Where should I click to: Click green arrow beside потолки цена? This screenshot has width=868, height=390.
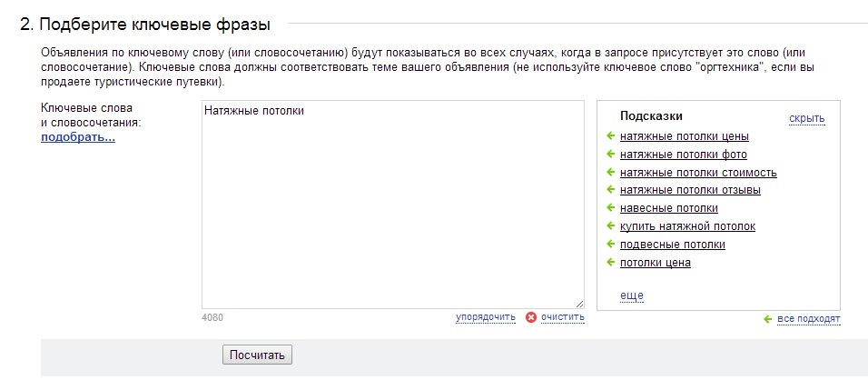pyautogui.click(x=610, y=262)
